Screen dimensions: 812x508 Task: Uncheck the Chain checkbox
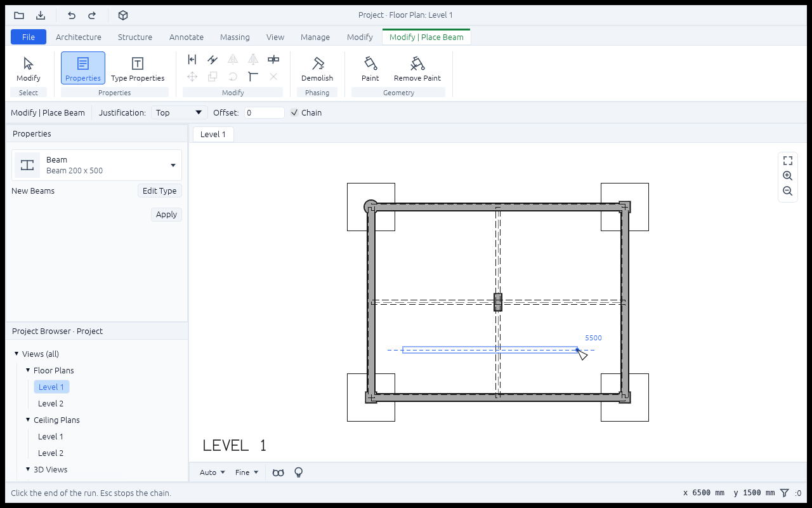coord(294,113)
